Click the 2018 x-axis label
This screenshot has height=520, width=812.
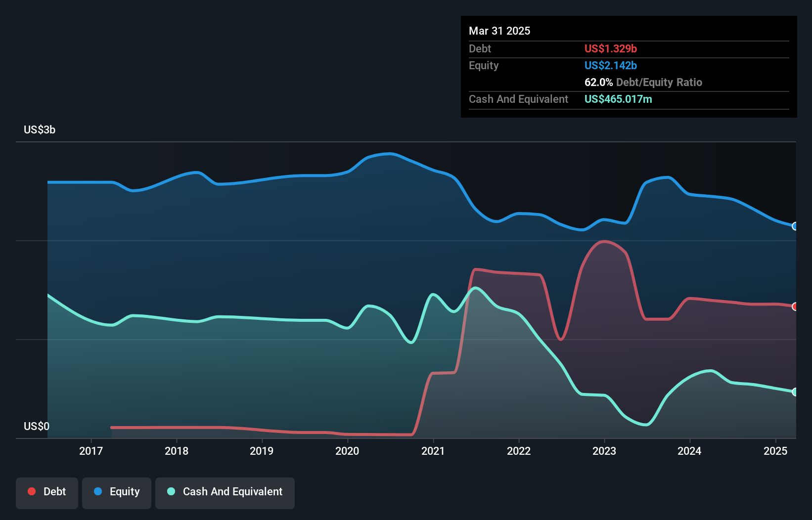pyautogui.click(x=177, y=451)
